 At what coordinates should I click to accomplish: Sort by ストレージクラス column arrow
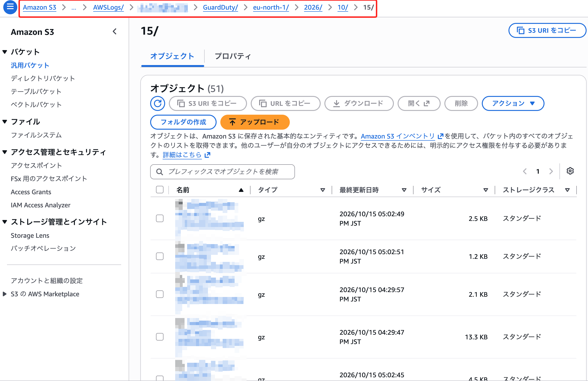click(567, 190)
